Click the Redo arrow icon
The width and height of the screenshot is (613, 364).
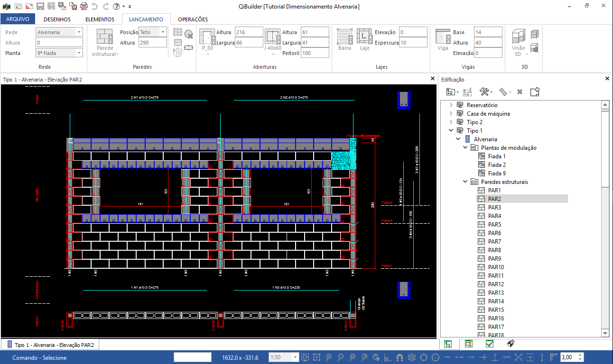pos(105,6)
